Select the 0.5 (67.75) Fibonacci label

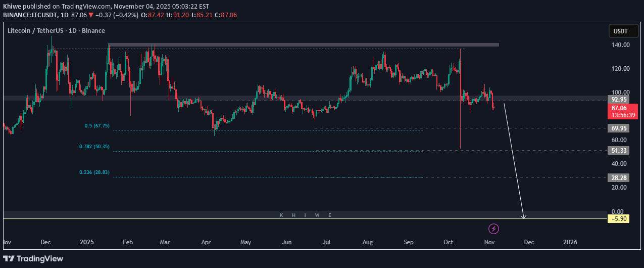(x=97, y=126)
